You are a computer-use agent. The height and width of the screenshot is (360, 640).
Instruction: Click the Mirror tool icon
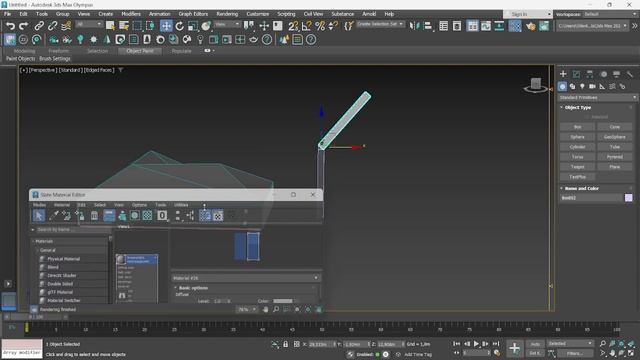(x=414, y=26)
